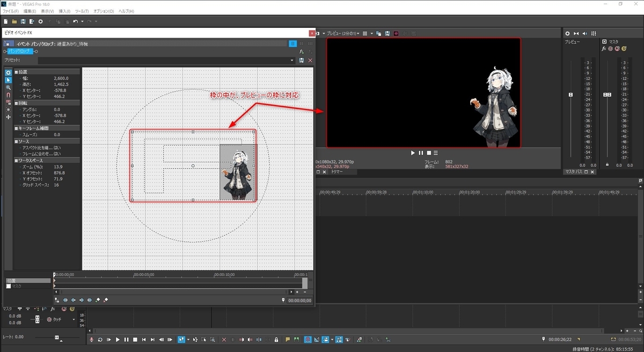
Task: Click the undo arrow in main toolbar
Action: point(75,21)
